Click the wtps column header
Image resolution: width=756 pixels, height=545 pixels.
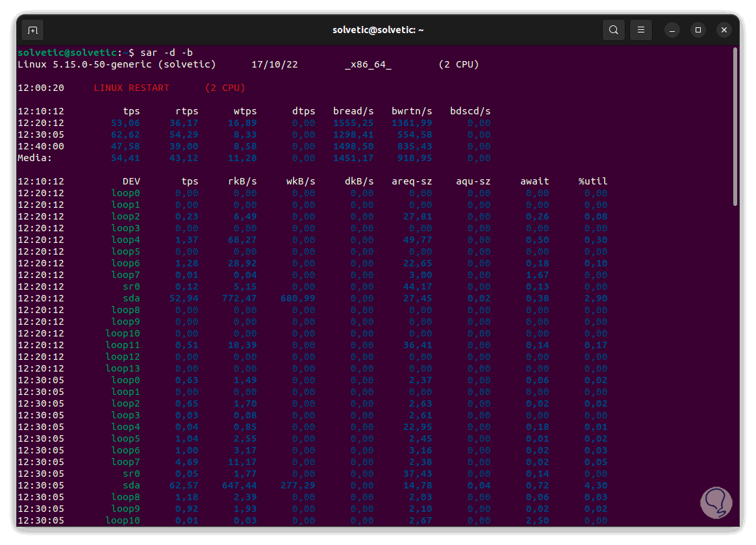pos(245,112)
